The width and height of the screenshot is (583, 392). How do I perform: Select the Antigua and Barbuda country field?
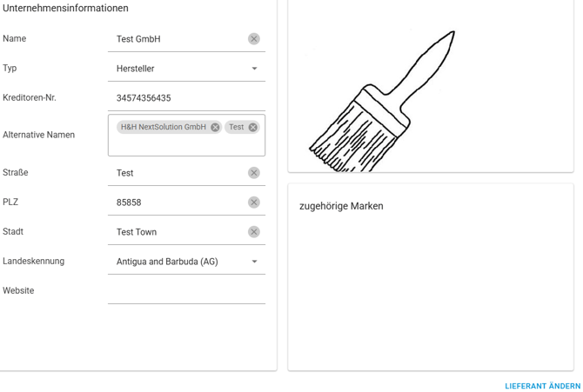tap(178, 262)
